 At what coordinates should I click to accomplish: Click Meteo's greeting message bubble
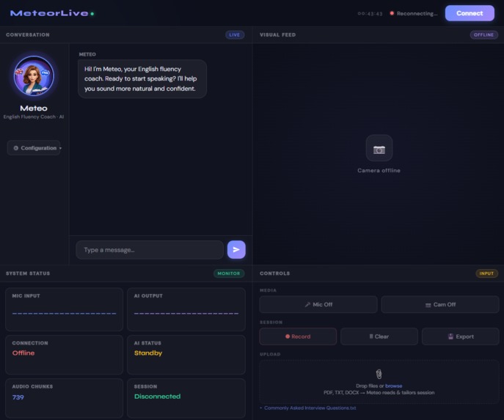click(x=142, y=78)
